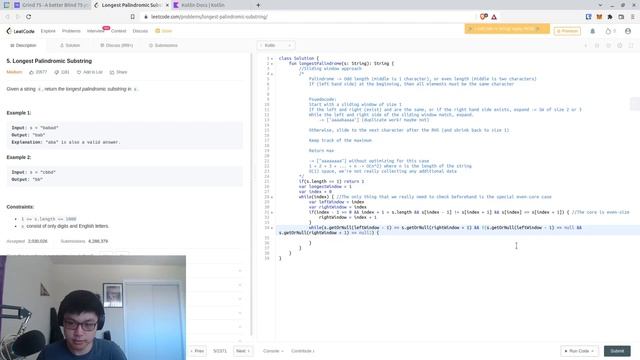Open editor settings gear icon
640x360 pixels.
(620, 45)
